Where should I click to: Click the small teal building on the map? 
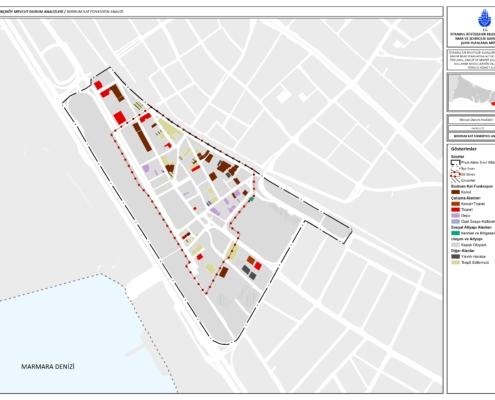tap(252, 199)
